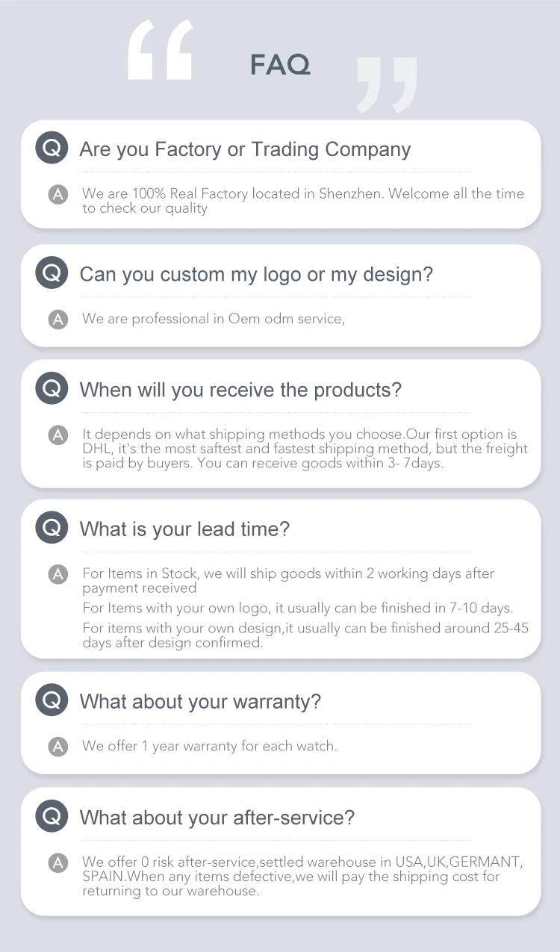The height and width of the screenshot is (952, 560).
Task: Click the 'Items with your own logo' answer line
Action: pyautogui.click(x=298, y=608)
